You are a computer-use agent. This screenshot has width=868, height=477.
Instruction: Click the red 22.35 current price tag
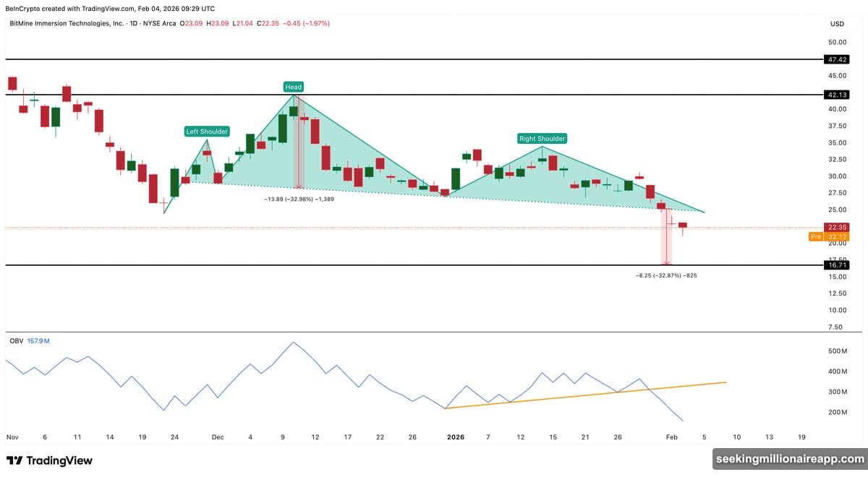coord(836,227)
